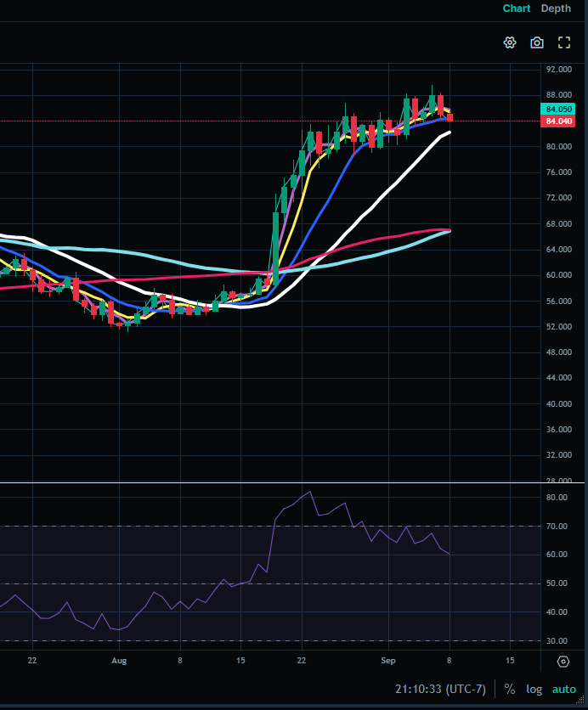
Task: Switch to the Chart tab
Action: coord(517,8)
